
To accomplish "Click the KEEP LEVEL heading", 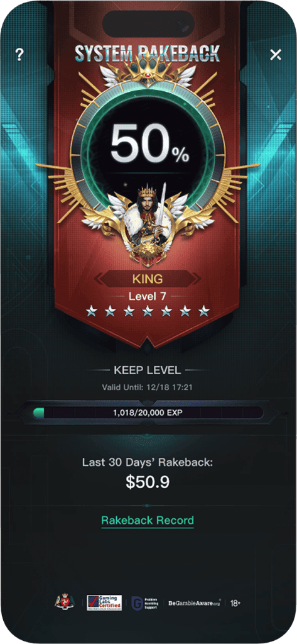I will (x=148, y=370).
